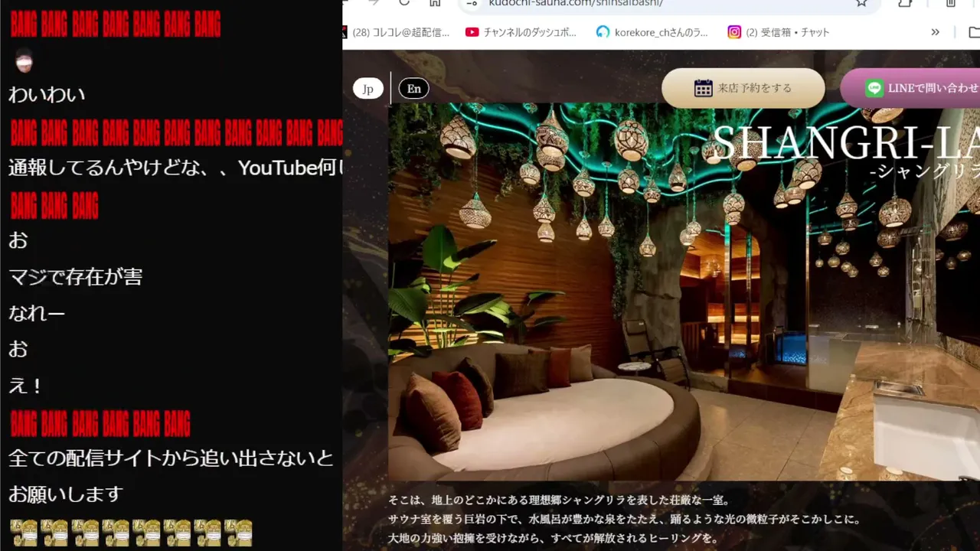Switch site language to Jp
The image size is (980, 551).
367,89
